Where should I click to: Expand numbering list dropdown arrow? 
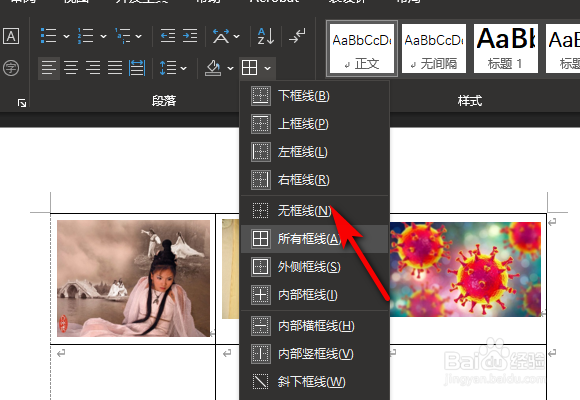click(103, 36)
